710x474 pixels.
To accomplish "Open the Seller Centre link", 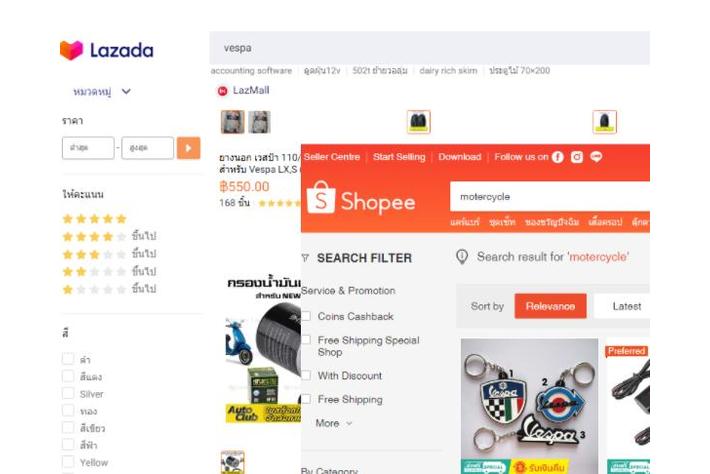I will point(331,157).
